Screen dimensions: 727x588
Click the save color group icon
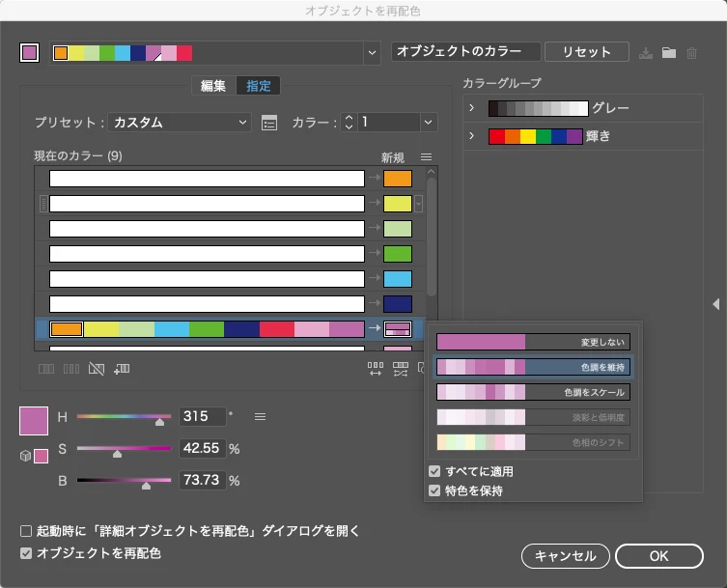(x=645, y=53)
